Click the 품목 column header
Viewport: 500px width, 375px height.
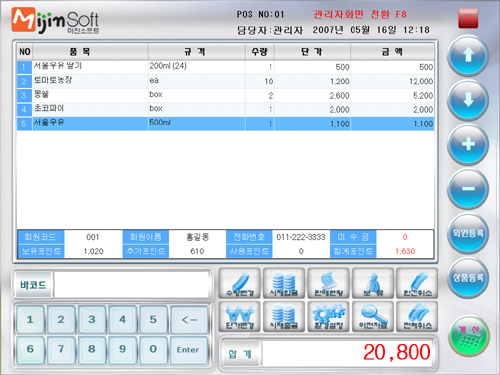[90, 52]
